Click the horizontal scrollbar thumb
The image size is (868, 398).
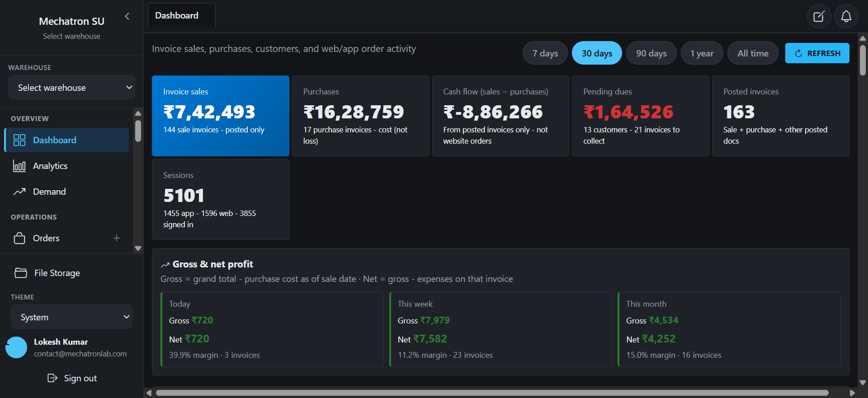click(x=492, y=393)
